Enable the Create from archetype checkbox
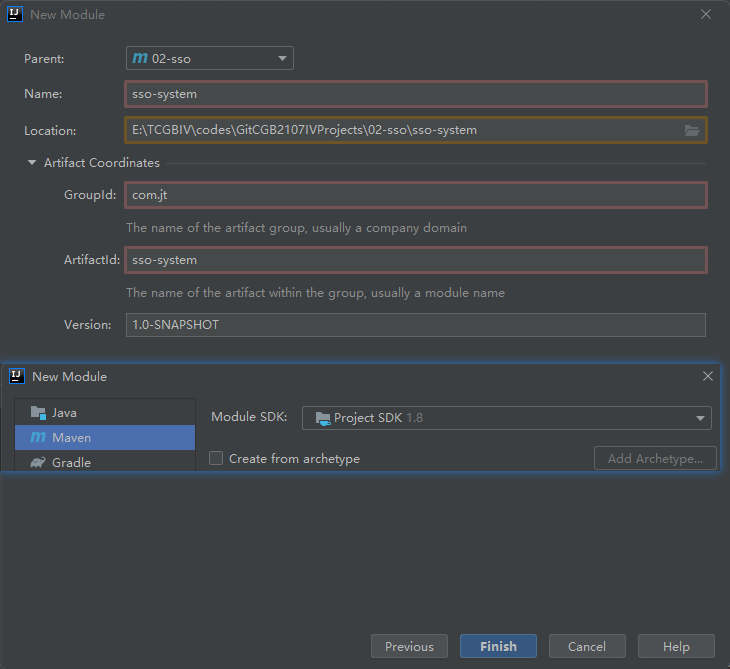730x669 pixels. coord(216,459)
